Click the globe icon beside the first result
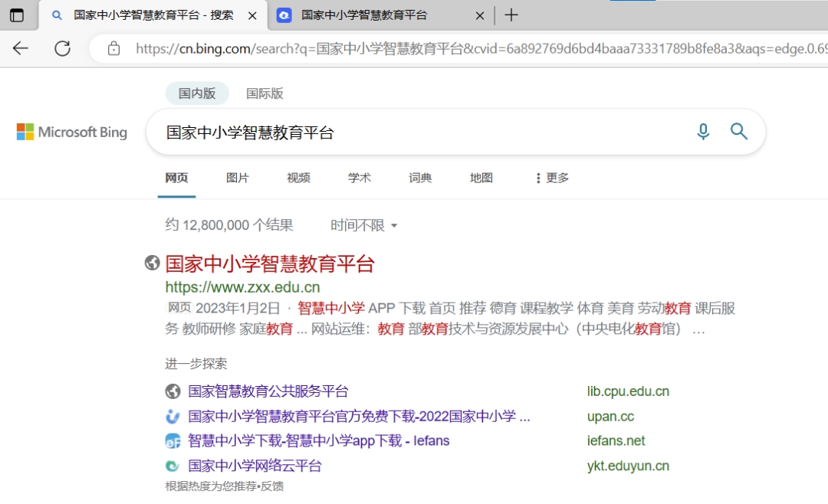 (152, 262)
